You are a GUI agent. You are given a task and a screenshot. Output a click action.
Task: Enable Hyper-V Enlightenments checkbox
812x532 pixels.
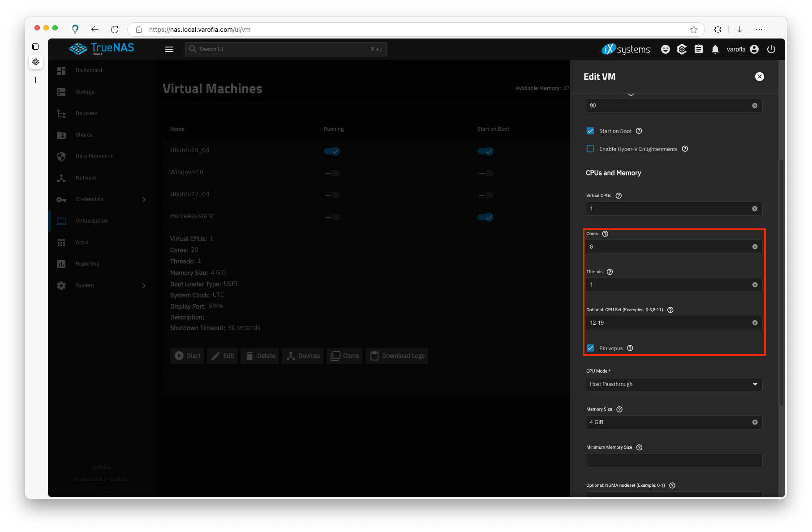pyautogui.click(x=590, y=149)
